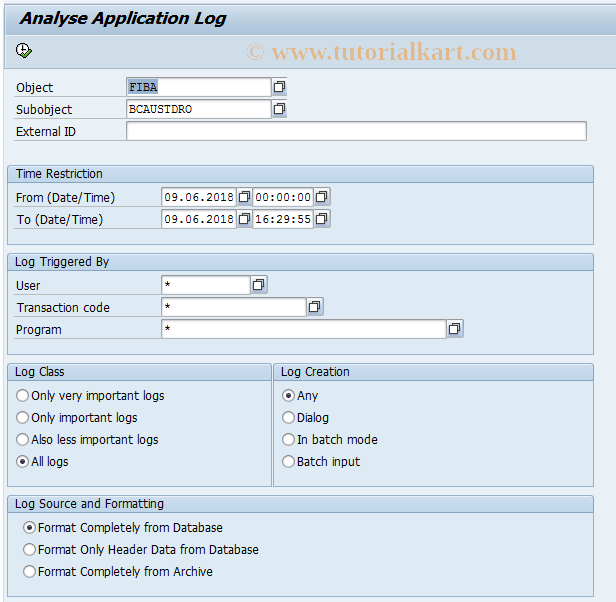Image resolution: width=616 pixels, height=602 pixels.
Task: Open value help for Program field
Action: (x=455, y=329)
